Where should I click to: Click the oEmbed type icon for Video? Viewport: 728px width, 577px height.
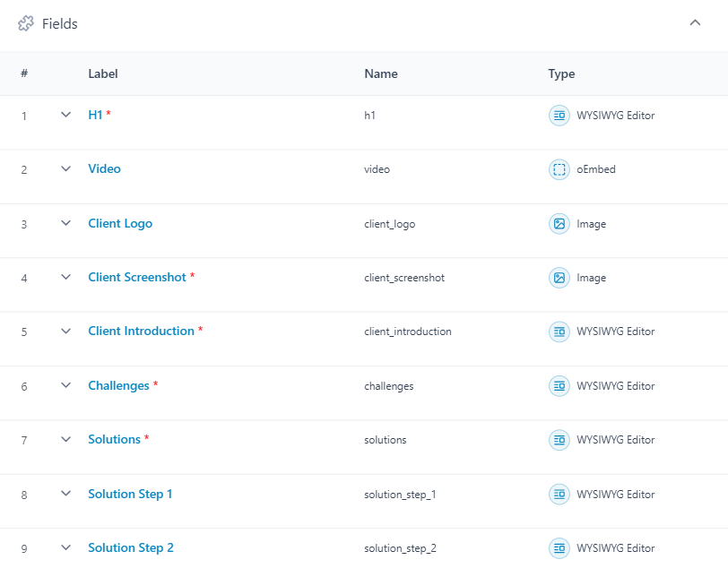[x=559, y=169]
